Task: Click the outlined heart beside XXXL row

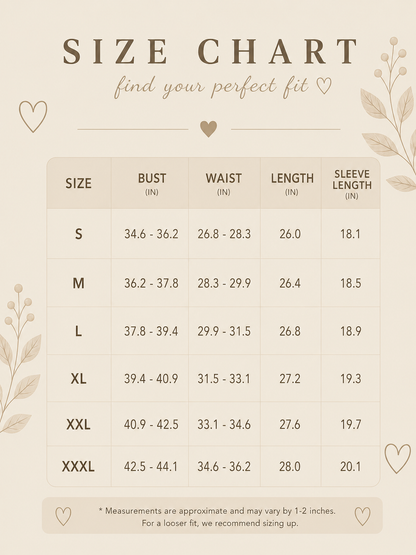Action: point(398,458)
